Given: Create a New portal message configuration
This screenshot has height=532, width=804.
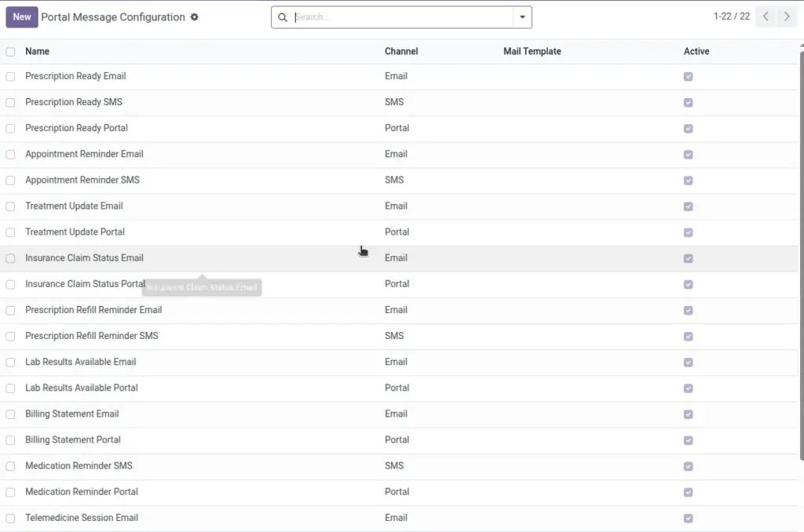Looking at the screenshot, I should (x=22, y=17).
